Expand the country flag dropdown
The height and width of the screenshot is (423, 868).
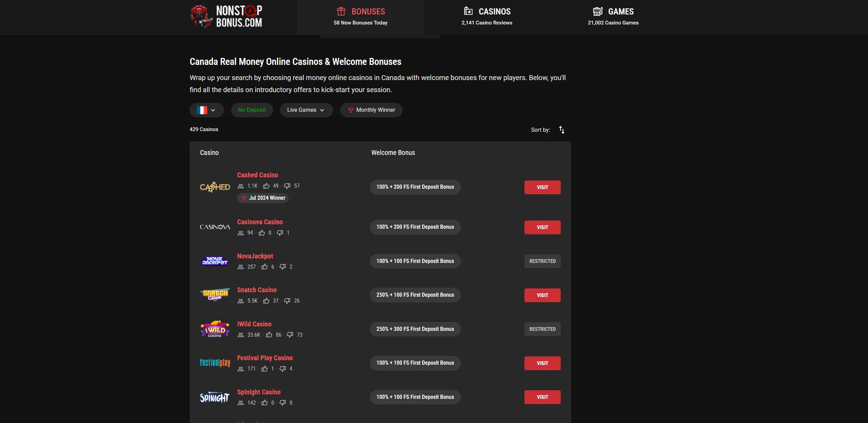tap(206, 110)
